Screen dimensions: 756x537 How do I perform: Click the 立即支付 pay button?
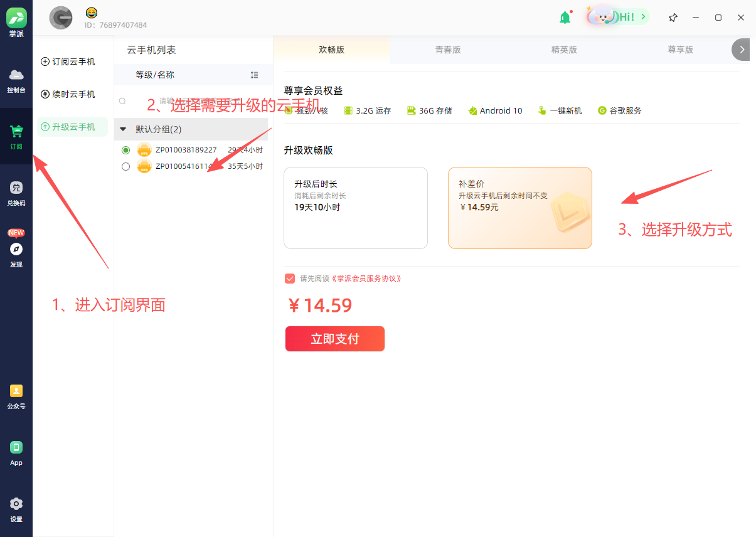[x=335, y=339]
